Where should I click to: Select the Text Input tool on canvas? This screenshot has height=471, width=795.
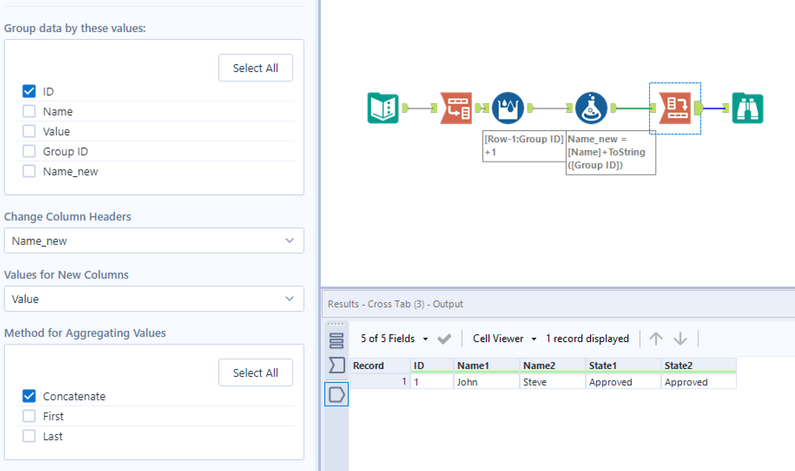383,108
